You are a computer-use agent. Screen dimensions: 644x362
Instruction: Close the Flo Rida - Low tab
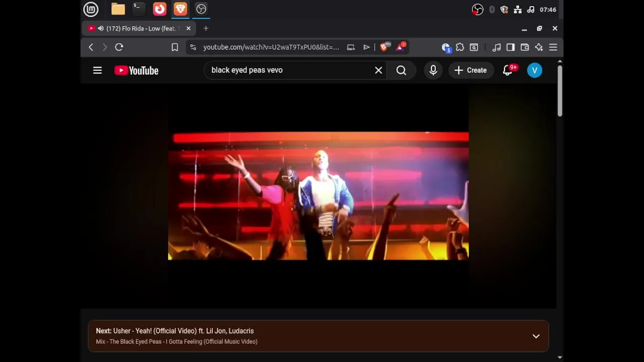click(x=189, y=29)
